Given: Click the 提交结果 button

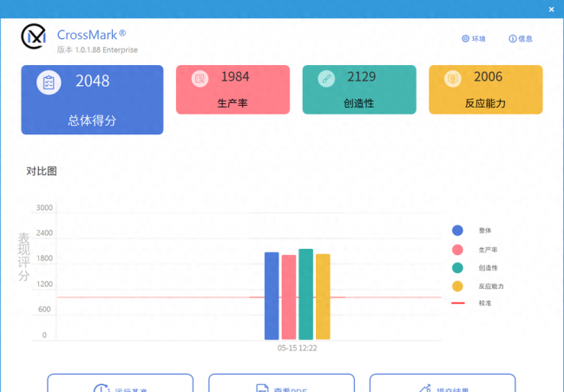Looking at the screenshot, I should (x=443, y=383).
